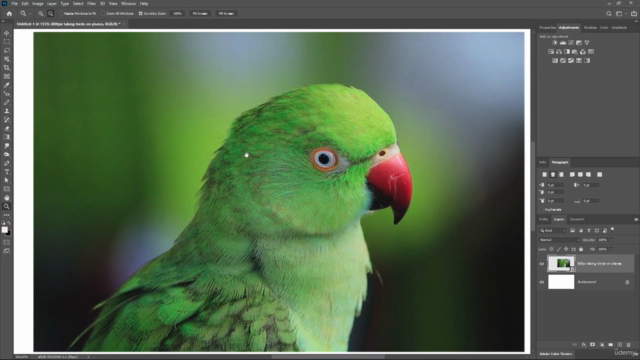The height and width of the screenshot is (360, 640).
Task: Add a Hue/Saturation adjustment
Action: click(551, 52)
